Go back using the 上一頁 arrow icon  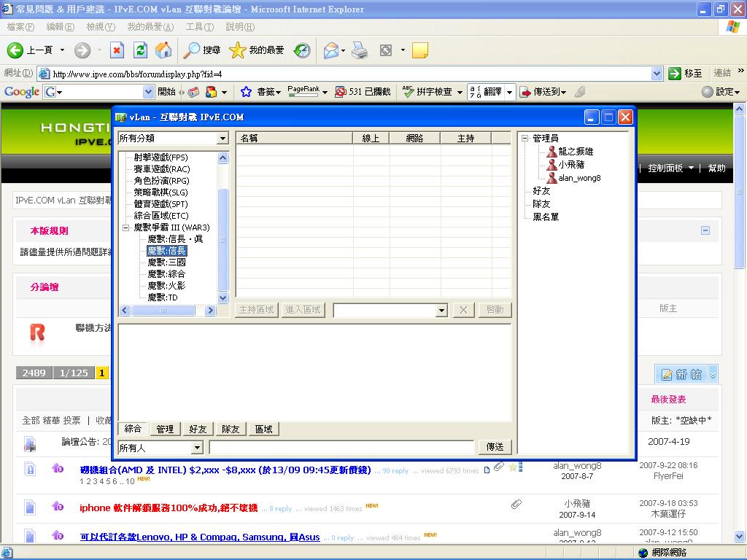tap(17, 50)
